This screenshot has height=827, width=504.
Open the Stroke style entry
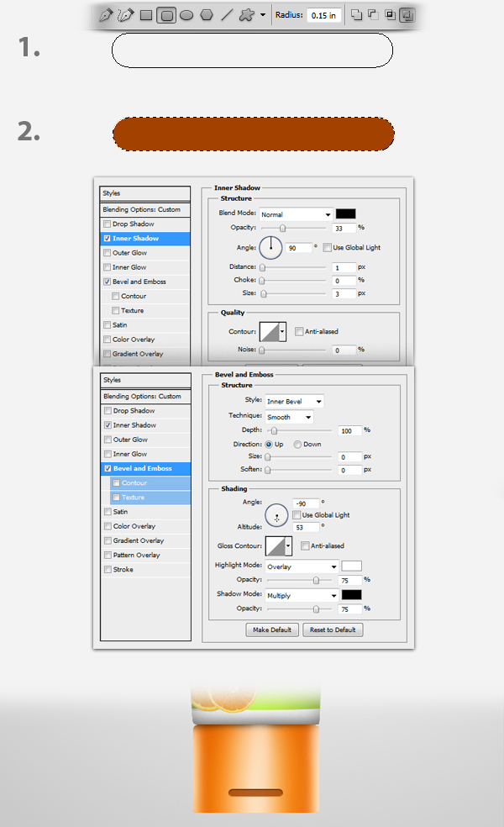click(123, 570)
